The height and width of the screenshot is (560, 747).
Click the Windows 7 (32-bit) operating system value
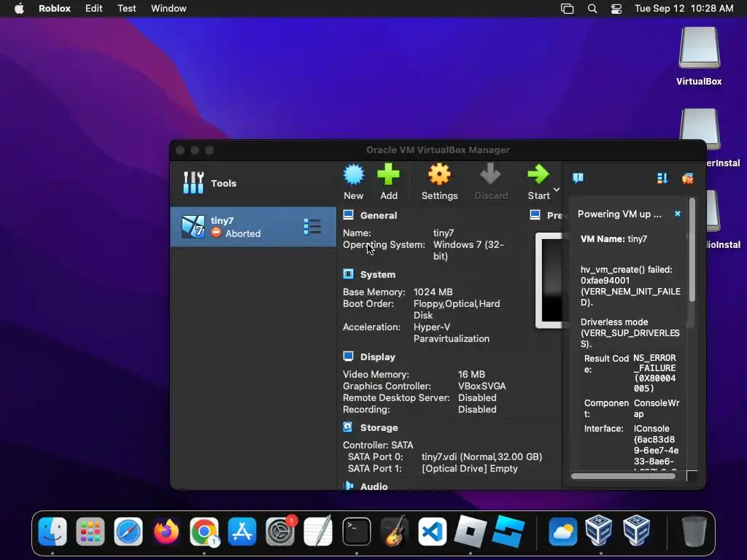pos(468,250)
